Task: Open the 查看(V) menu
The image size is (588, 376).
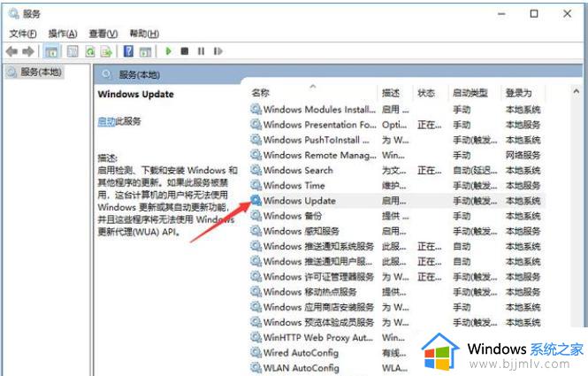Action: coord(103,34)
